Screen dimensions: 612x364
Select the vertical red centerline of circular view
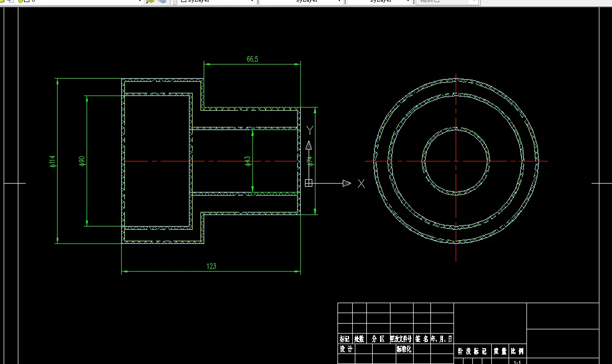click(456, 167)
